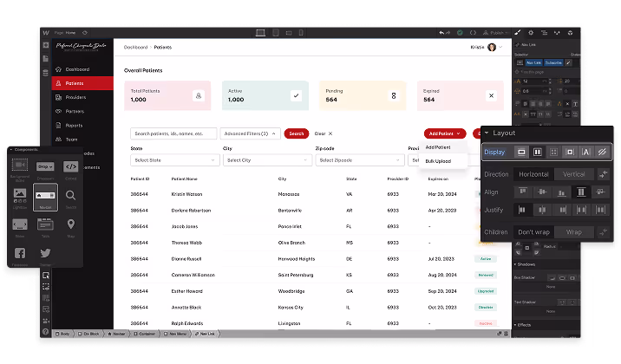
Task: Open the Pages panel icon
Action: point(46,59)
